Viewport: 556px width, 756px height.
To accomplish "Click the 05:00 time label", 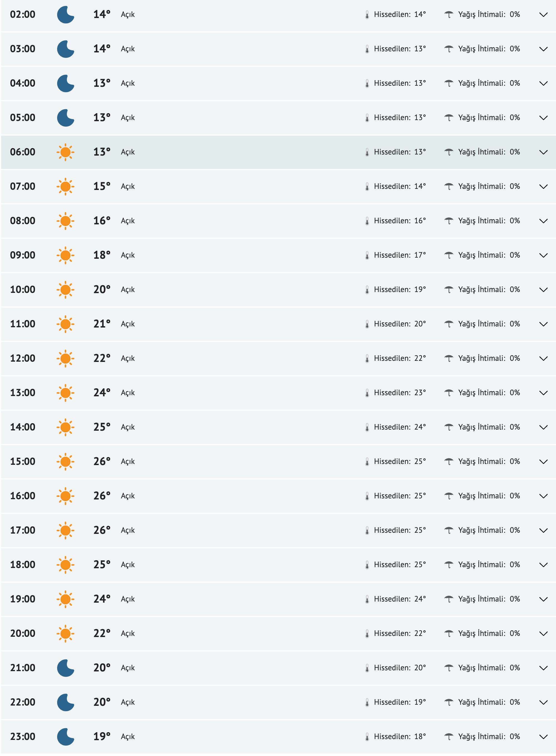I will tap(22, 118).
